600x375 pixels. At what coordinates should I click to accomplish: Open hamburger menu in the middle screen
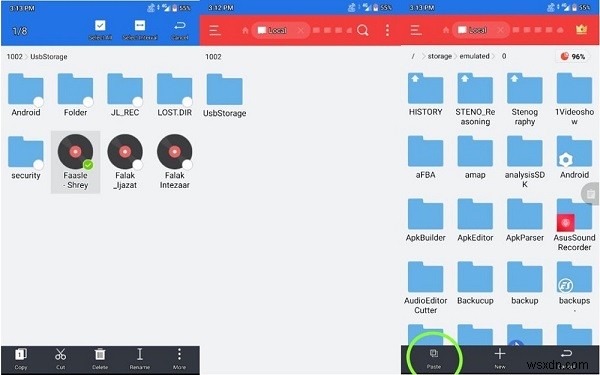[215, 30]
